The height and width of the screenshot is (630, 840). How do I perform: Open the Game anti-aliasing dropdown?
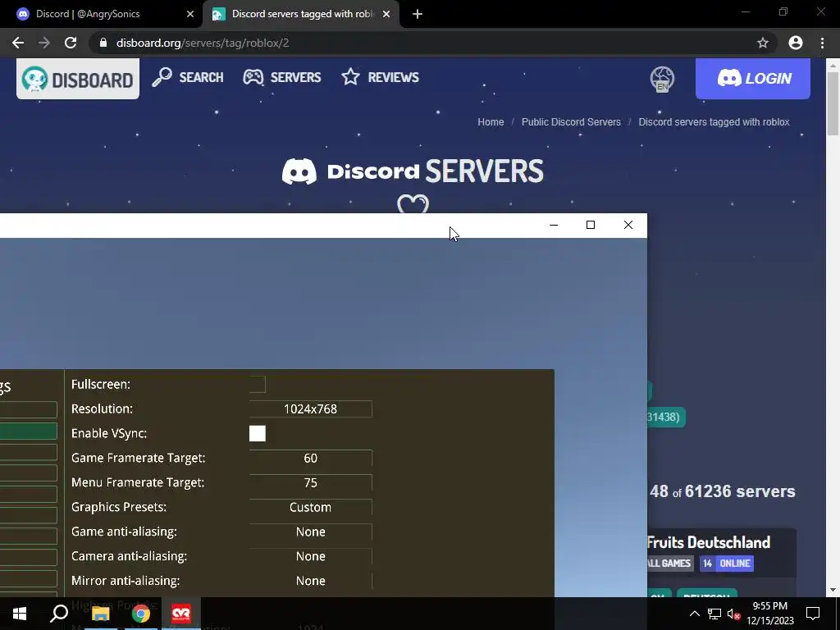click(x=310, y=532)
